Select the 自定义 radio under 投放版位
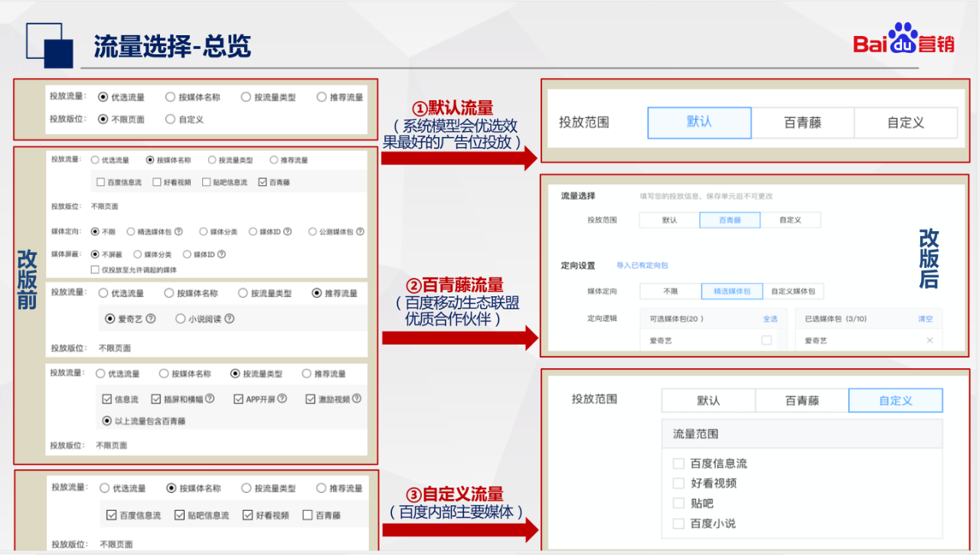 (x=170, y=119)
